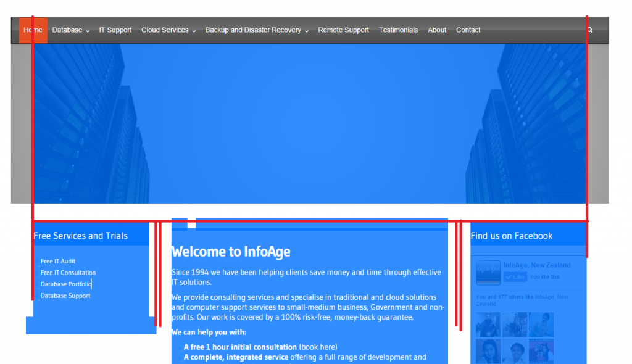The image size is (632, 364).
Task: Open the search icon in navbar
Action: click(590, 30)
